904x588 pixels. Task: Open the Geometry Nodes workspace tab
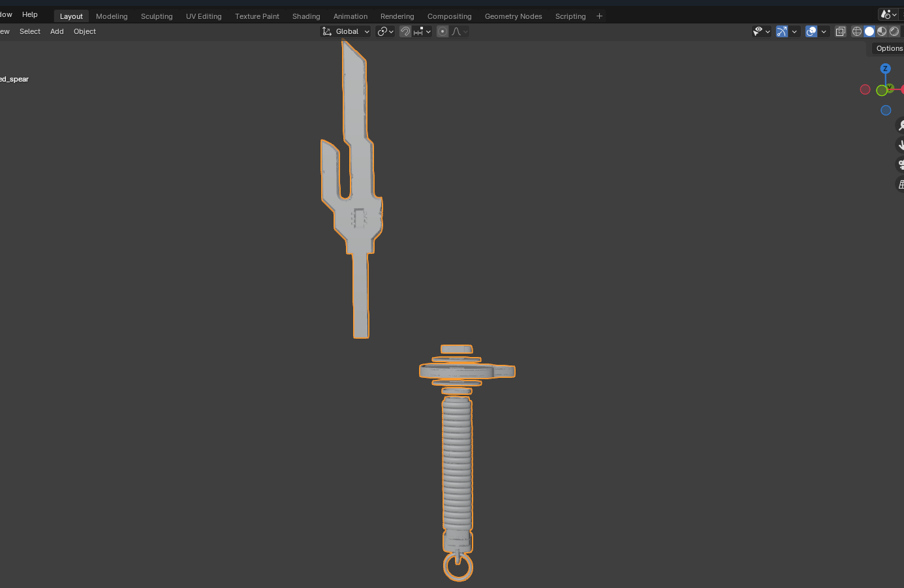[513, 16]
